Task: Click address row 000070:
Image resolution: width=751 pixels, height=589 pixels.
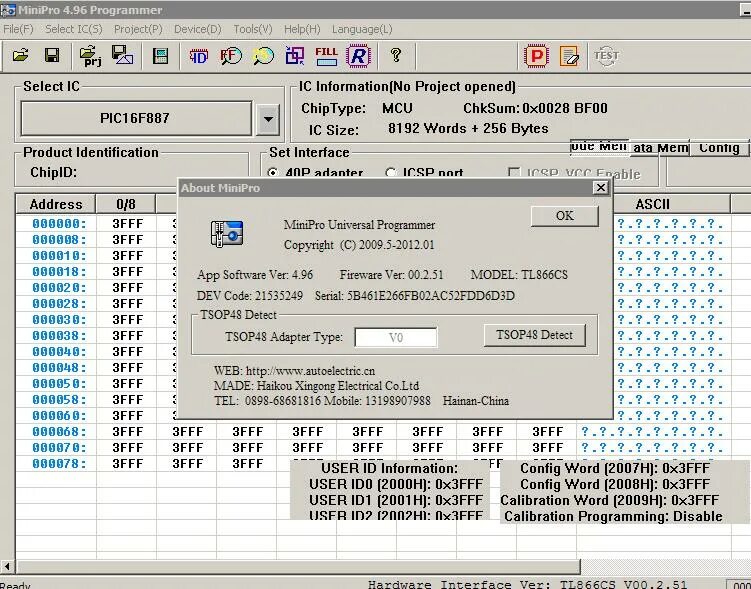Action: point(59,448)
